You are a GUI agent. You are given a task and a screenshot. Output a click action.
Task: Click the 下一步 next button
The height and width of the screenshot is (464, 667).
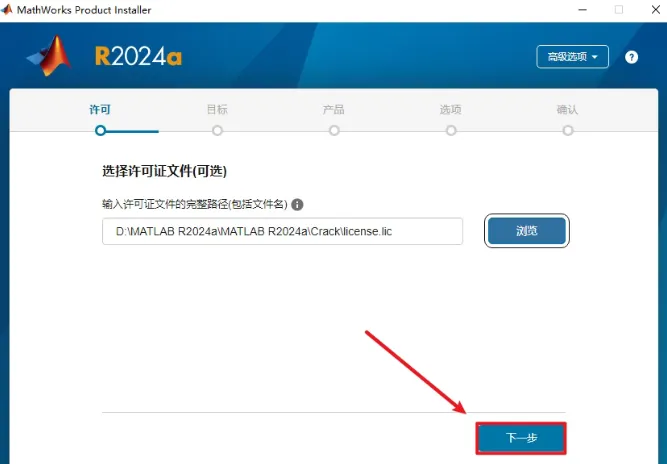click(x=521, y=438)
